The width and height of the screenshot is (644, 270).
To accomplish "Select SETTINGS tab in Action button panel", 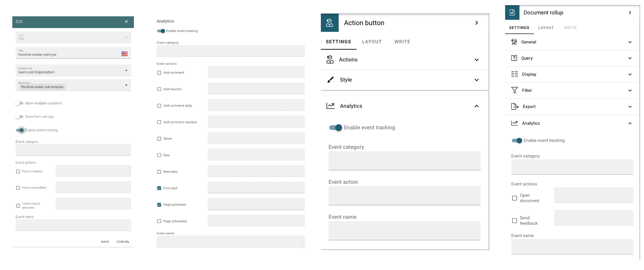I will (339, 42).
